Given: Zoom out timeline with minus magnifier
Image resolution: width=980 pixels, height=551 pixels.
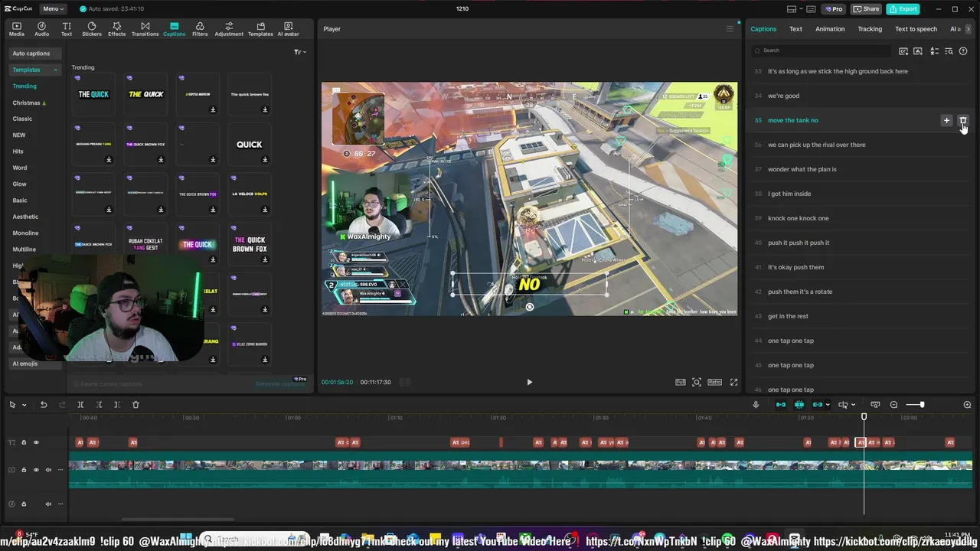Looking at the screenshot, I should [x=893, y=405].
